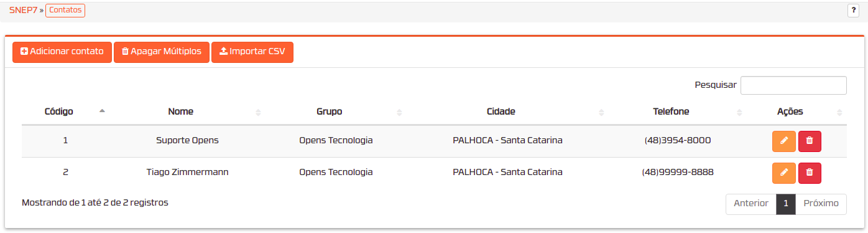Delete the Suporte Opens contact with the trash icon
The image size is (868, 233).
(810, 141)
